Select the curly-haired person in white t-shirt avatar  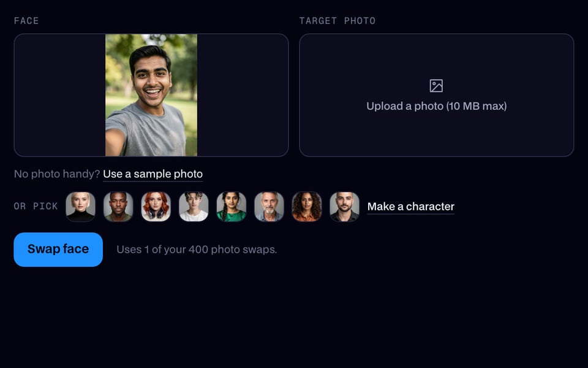(x=194, y=207)
